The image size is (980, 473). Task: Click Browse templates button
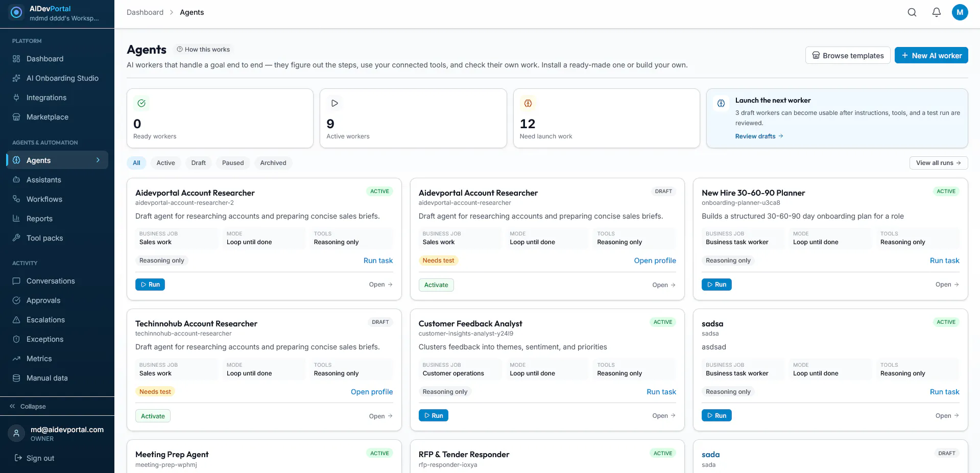click(x=848, y=55)
